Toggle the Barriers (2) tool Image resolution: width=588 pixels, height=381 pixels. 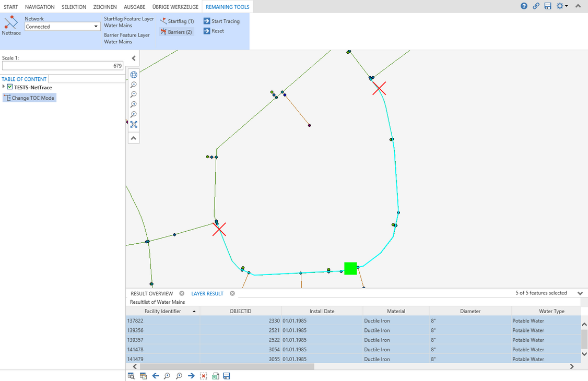(x=176, y=32)
